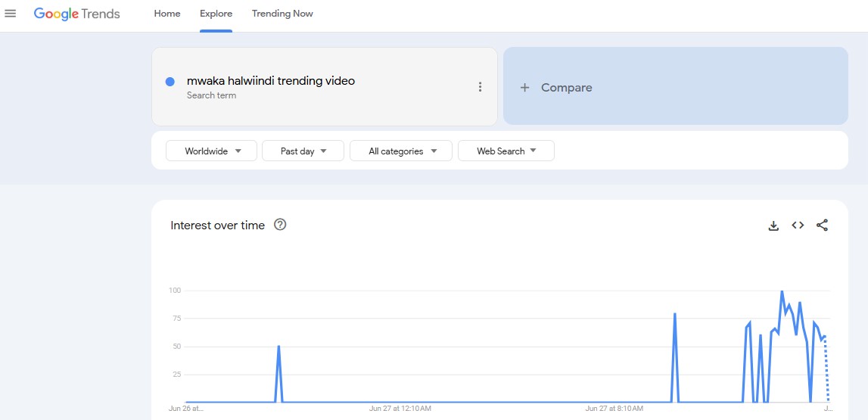
Task: Click the isolated chart spike near 8:10 AM
Action: tap(674, 314)
